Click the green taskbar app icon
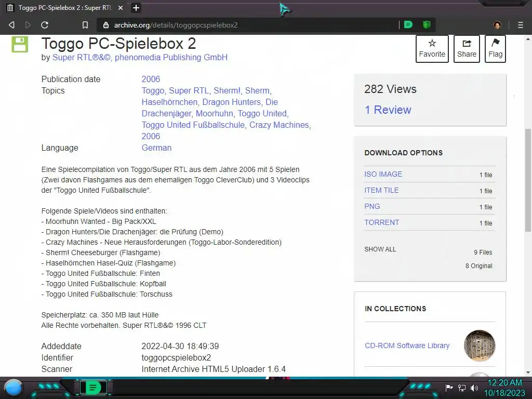Viewport: 532px width, 399px height. click(x=93, y=388)
